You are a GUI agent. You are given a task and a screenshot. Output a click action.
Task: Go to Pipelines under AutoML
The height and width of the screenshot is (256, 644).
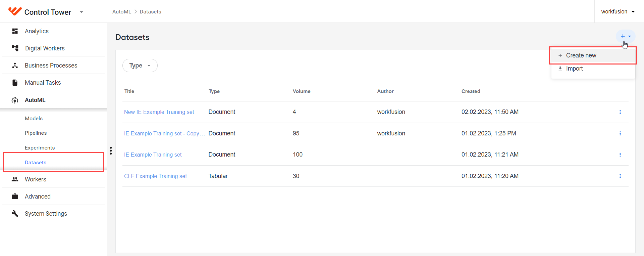coord(36,133)
